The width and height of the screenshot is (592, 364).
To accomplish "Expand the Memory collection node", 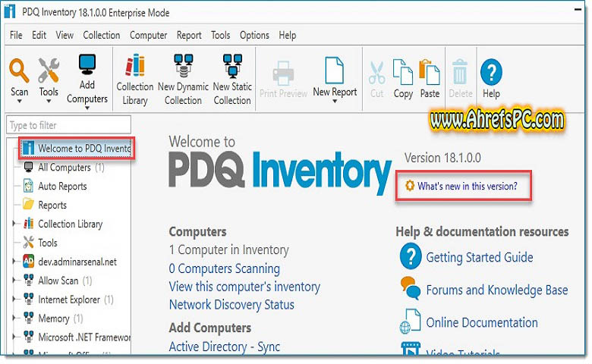I will click(14, 318).
